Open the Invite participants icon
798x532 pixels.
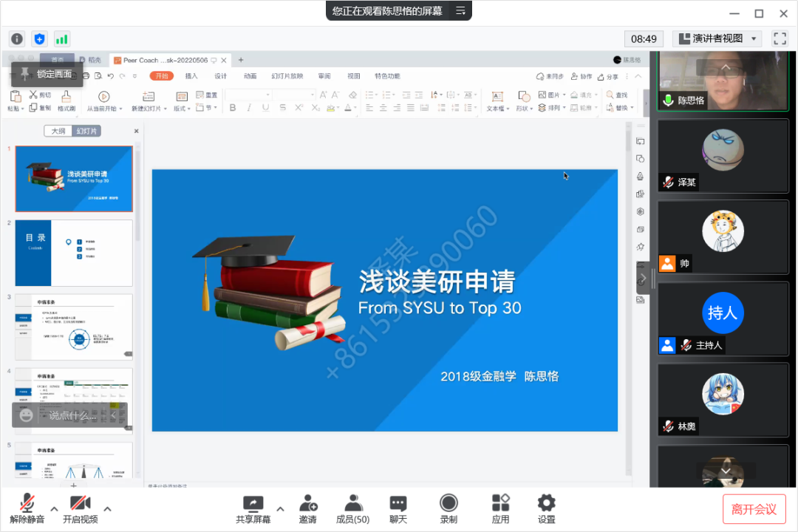tap(308, 508)
